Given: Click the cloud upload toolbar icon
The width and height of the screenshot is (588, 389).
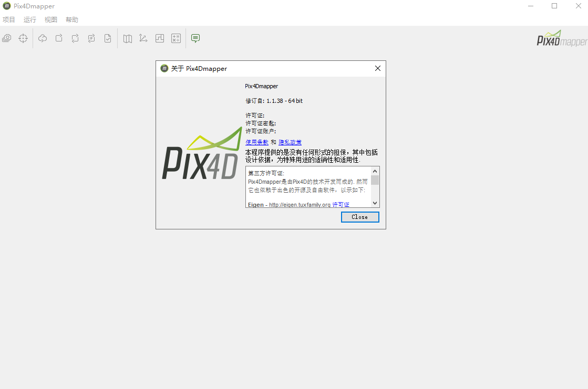Looking at the screenshot, I should pyautogui.click(x=43, y=38).
